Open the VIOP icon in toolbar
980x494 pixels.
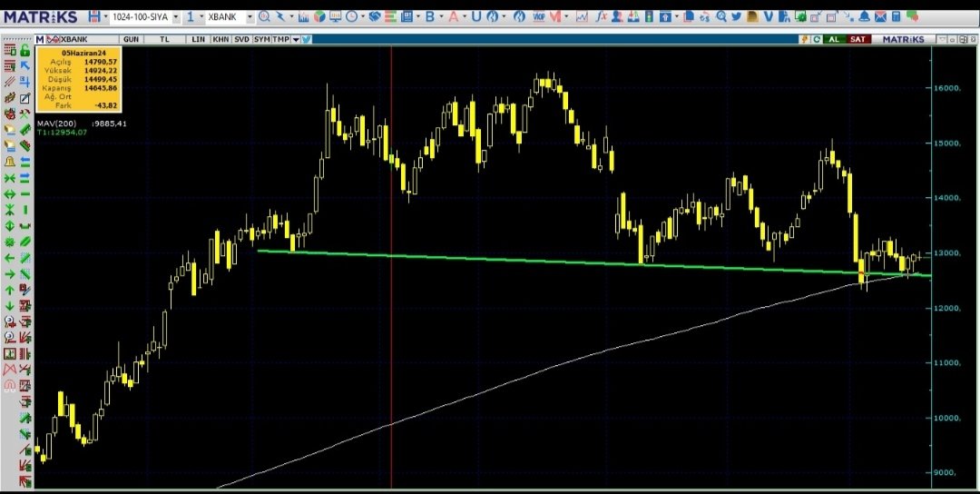(x=539, y=17)
